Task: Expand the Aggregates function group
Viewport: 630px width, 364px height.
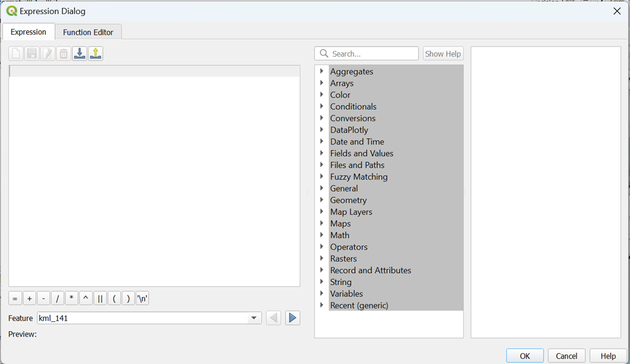Action: 322,72
